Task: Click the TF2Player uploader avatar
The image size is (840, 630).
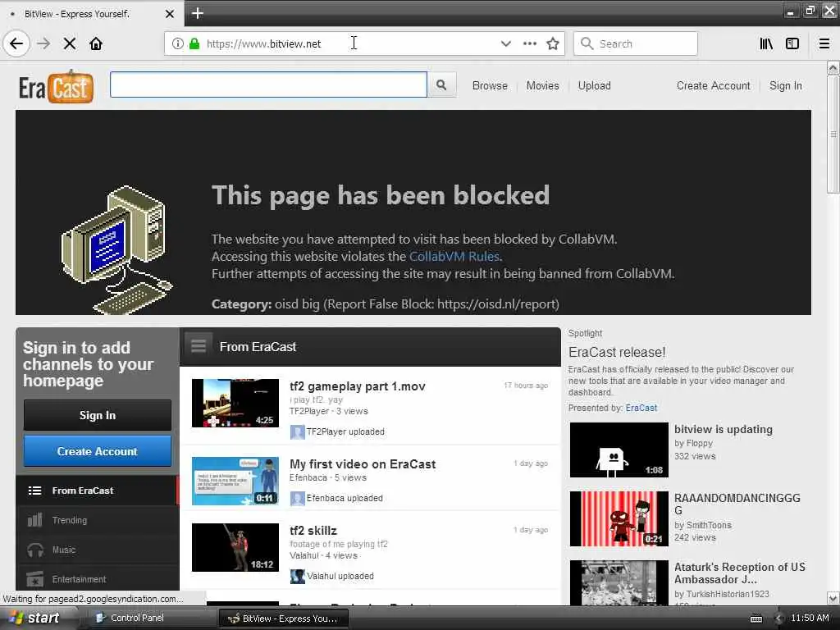Action: 297,431
